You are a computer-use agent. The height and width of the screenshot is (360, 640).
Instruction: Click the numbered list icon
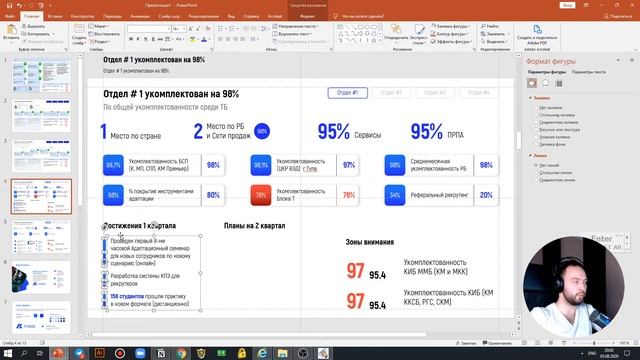point(232,29)
